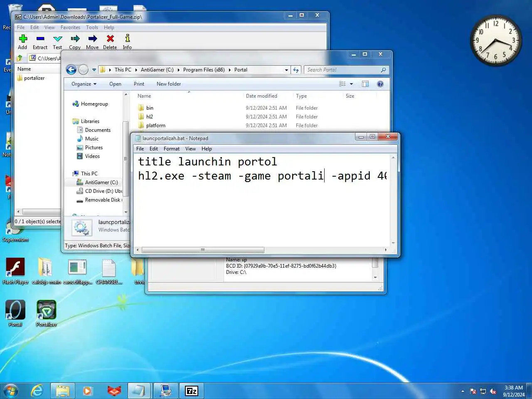532x399 pixels.
Task: Select Documents in the navigation pane
Action: point(94,130)
